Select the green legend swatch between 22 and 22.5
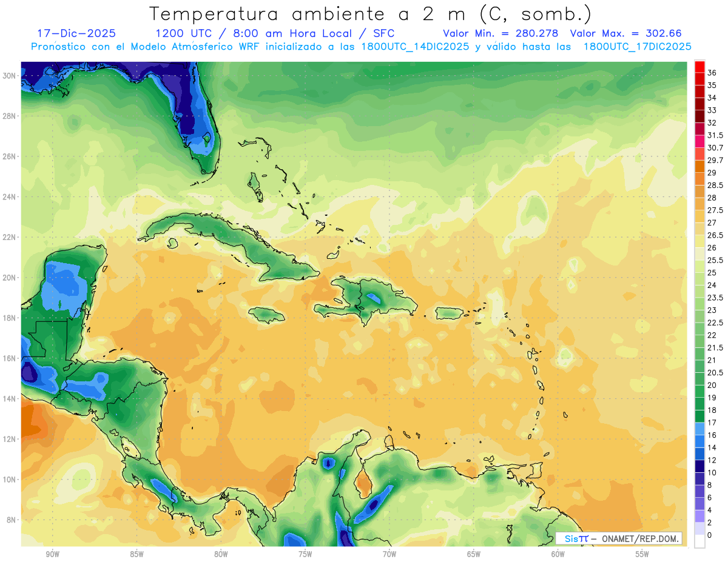 point(699,329)
